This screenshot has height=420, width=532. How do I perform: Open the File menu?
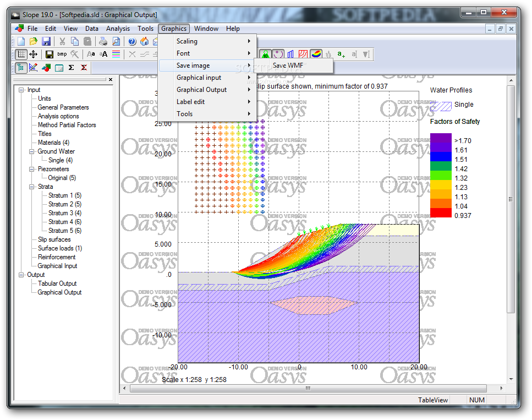32,29
